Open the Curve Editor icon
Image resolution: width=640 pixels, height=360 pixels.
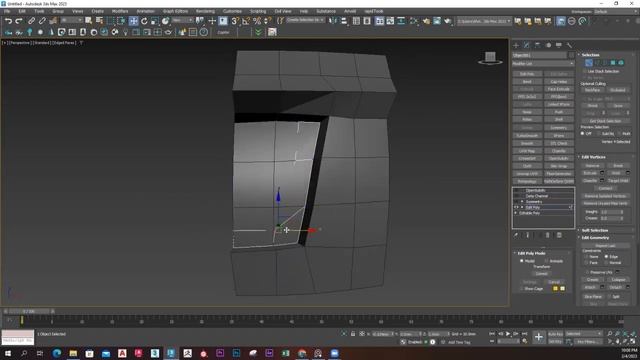click(391, 21)
